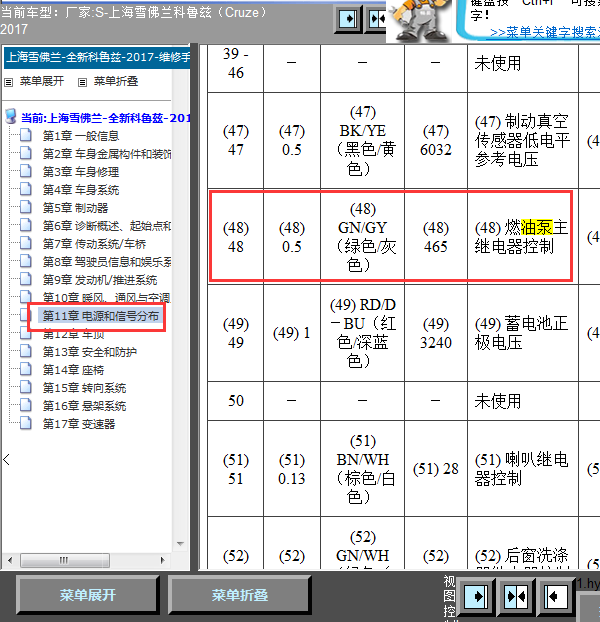This screenshot has width=600, height=622.
Task: Click cell (49) RD/D-BU 红色/深蓝色
Action: click(x=362, y=333)
